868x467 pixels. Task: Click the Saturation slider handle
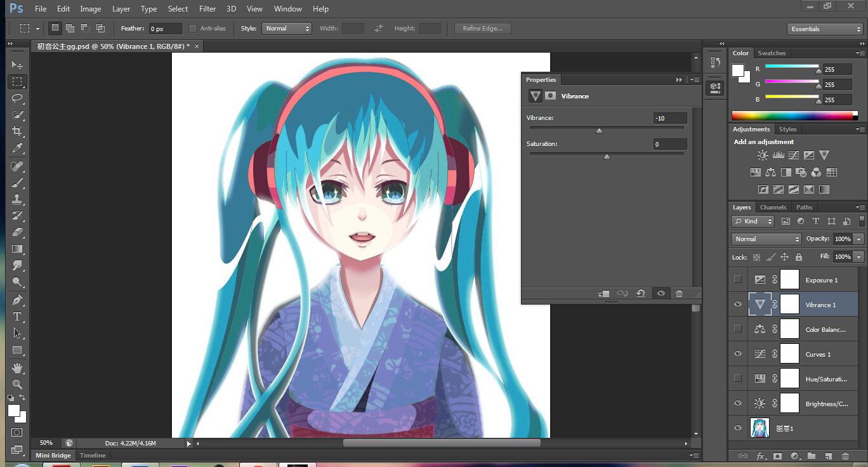point(607,157)
